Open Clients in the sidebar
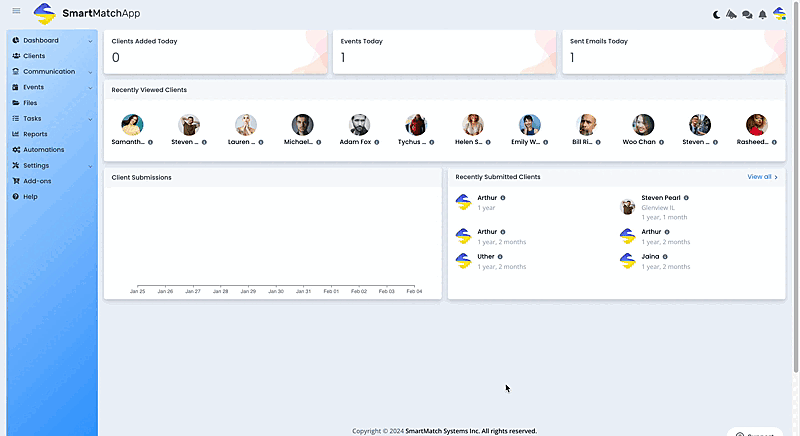 click(34, 56)
